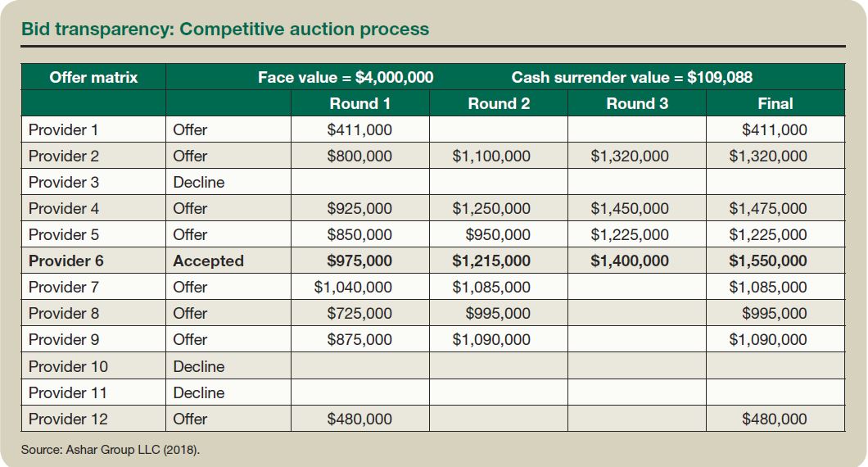
Task: Click Provider 1 Round 1 offer $411,000
Action: click(359, 130)
